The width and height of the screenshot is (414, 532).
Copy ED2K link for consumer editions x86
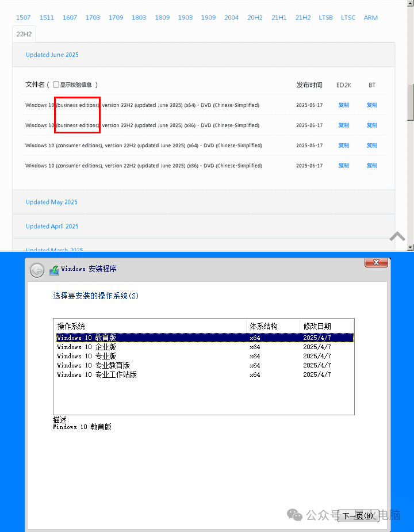coord(343,166)
